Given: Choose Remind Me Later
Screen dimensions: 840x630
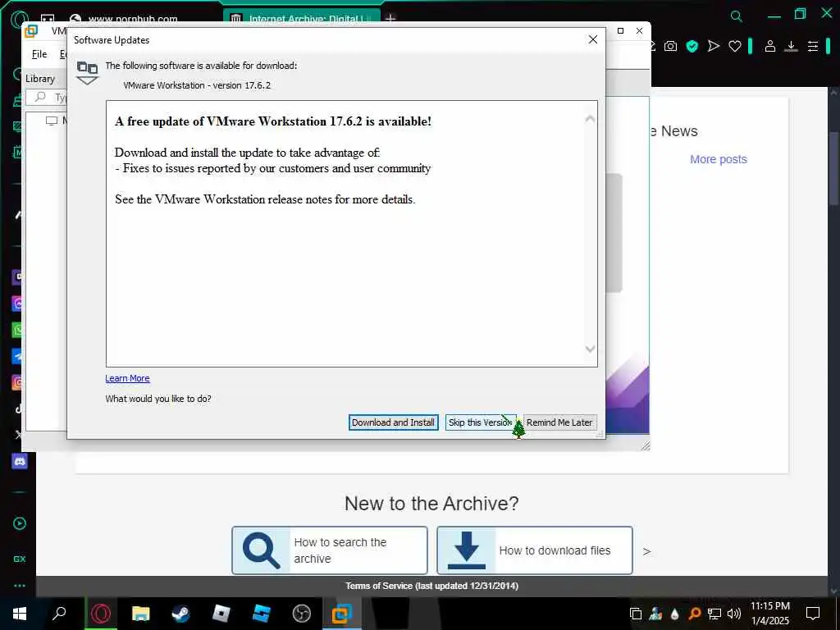Looking at the screenshot, I should coord(559,422).
